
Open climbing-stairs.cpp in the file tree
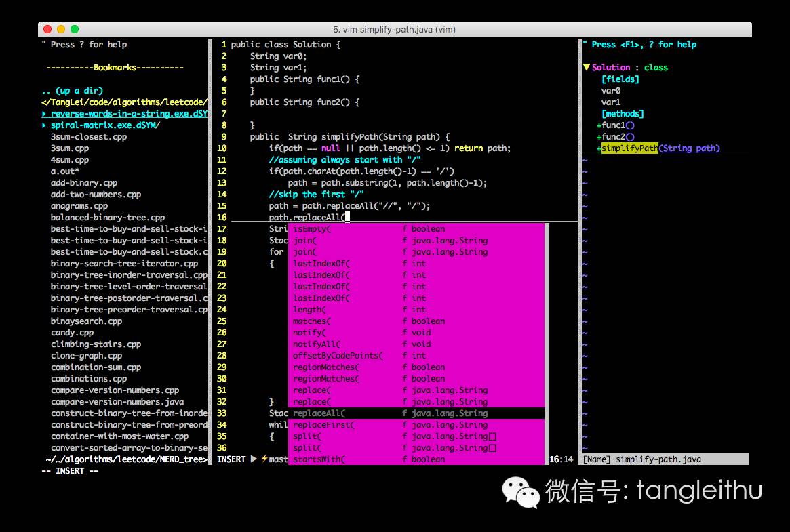[x=96, y=344]
